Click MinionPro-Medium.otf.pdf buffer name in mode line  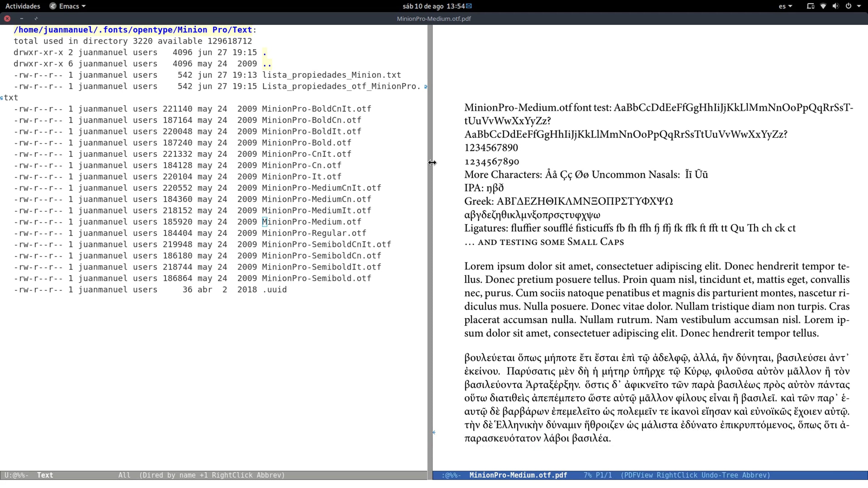tap(518, 475)
